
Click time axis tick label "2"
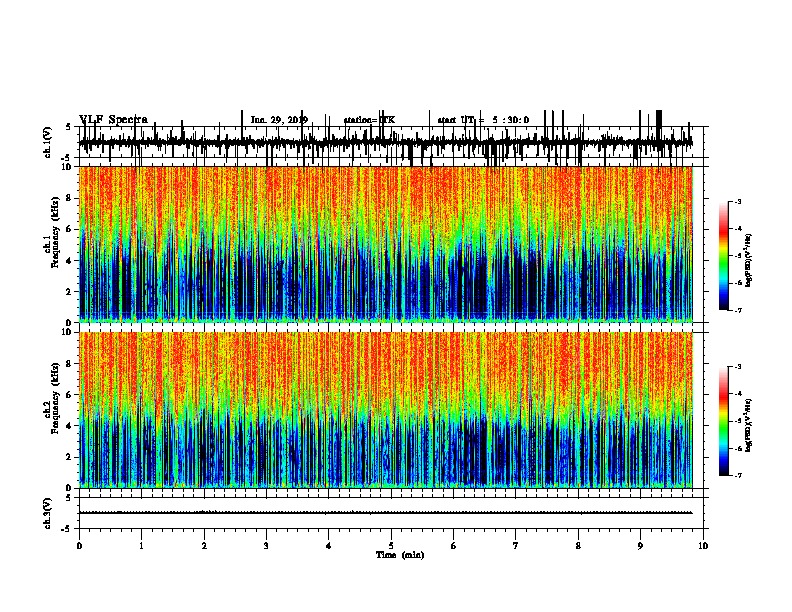tap(204, 545)
